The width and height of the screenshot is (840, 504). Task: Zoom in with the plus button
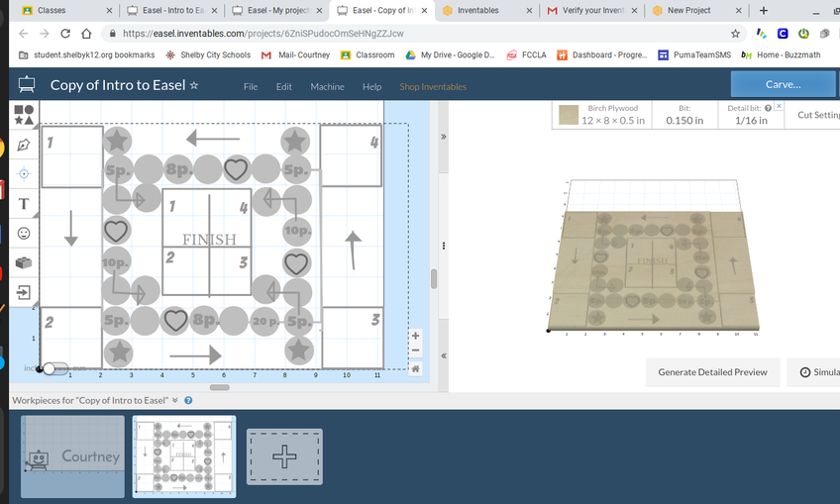pos(415,336)
